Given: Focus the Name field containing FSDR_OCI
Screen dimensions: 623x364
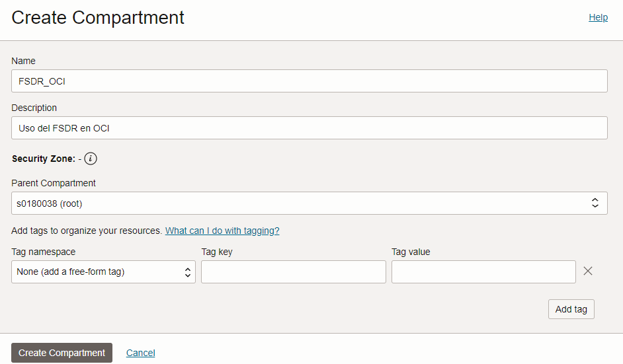Looking at the screenshot, I should tap(309, 81).
